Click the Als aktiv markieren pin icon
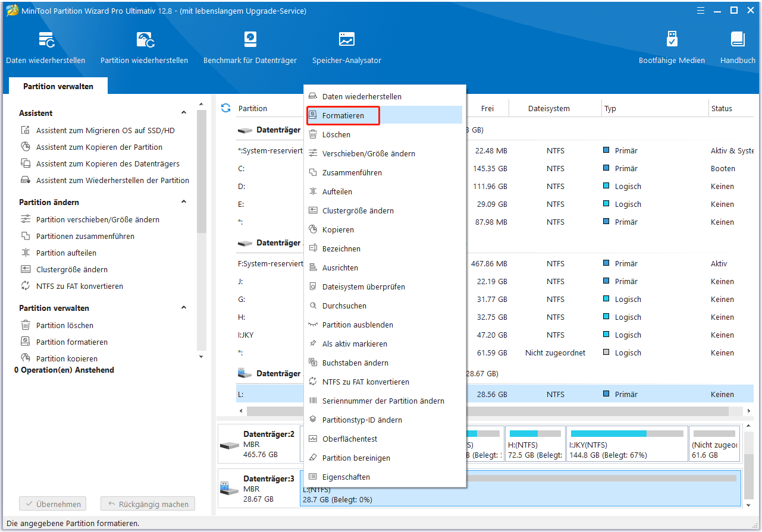762x532 pixels. [x=313, y=344]
